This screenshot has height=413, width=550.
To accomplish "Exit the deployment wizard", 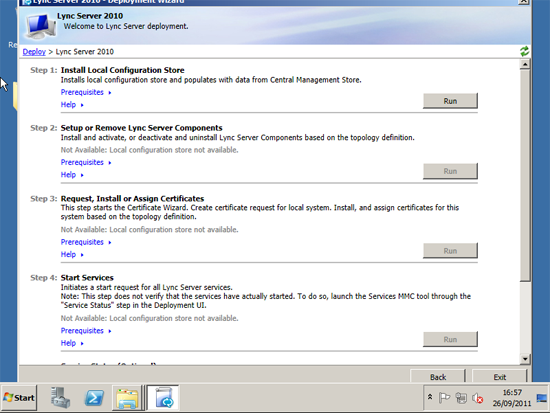I will (499, 377).
